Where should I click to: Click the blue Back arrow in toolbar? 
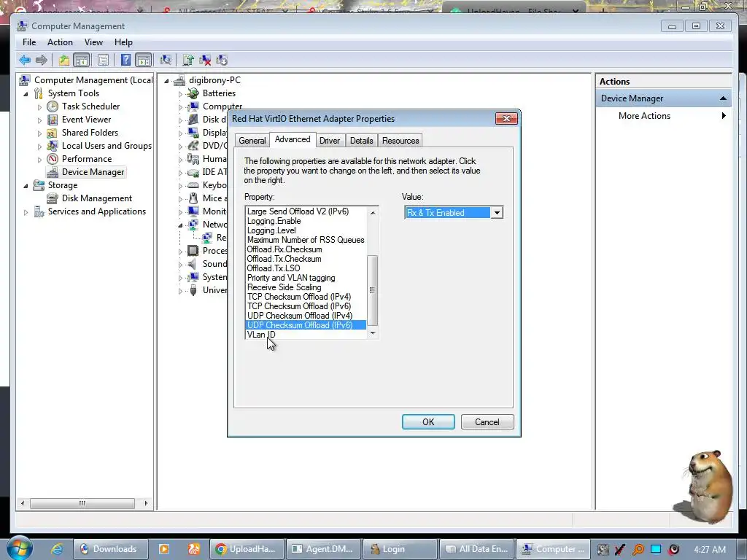point(25,60)
